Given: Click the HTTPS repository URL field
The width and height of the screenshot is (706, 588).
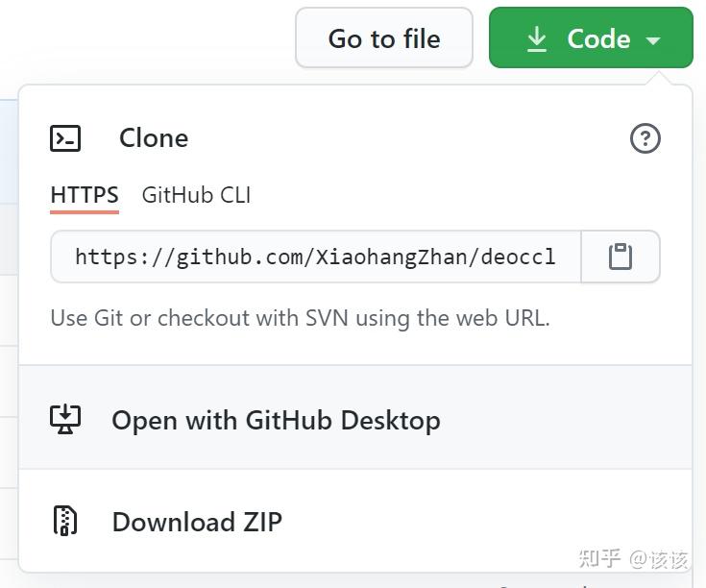Looking at the screenshot, I should point(315,257).
